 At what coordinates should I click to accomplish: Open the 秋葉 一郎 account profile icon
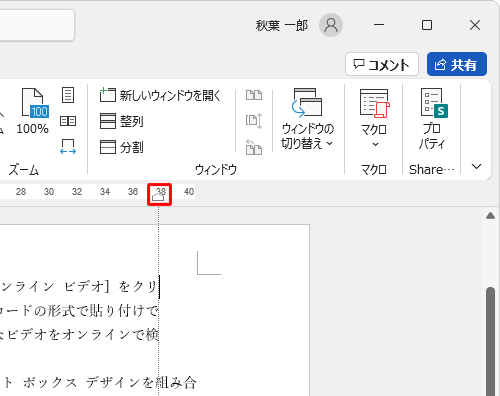point(331,25)
